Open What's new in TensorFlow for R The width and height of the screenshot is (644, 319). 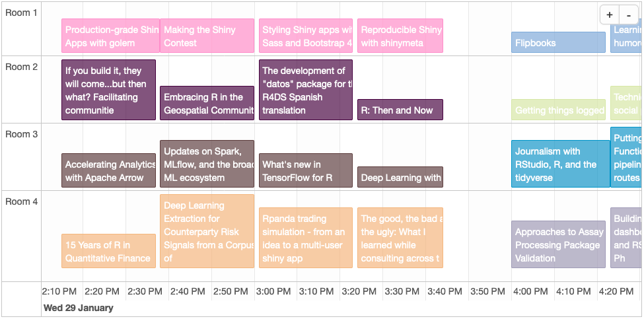tap(306, 170)
